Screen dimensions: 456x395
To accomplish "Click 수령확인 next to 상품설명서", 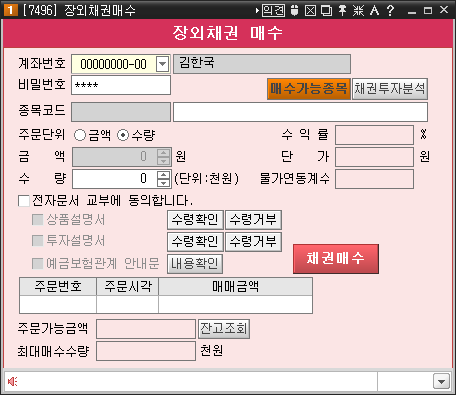I will click(x=195, y=220).
